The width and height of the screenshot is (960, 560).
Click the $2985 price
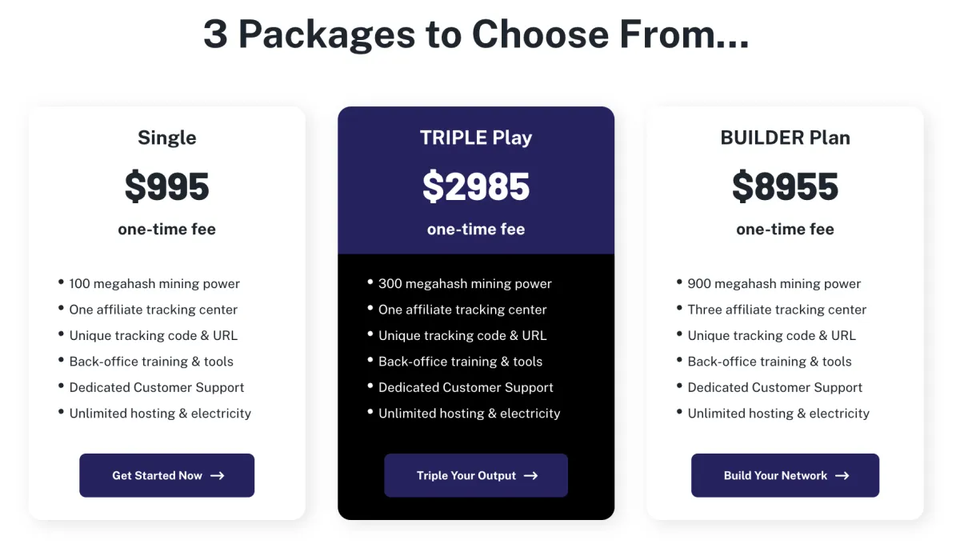coord(476,186)
